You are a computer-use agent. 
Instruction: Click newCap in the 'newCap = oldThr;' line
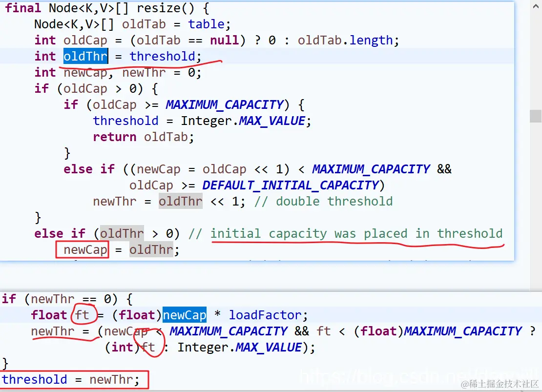[x=85, y=249]
